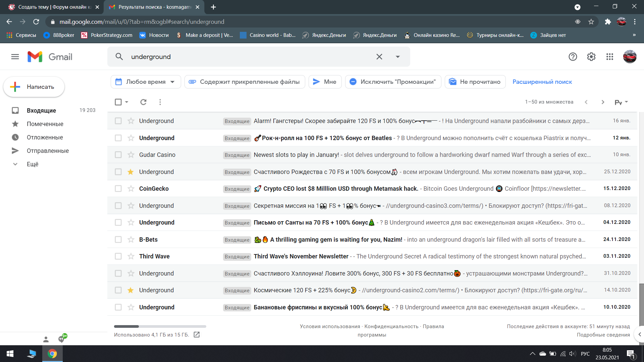The width and height of the screenshot is (644, 362).
Task: Apply Исключить Промоакции filter chip
Action: [x=393, y=82]
